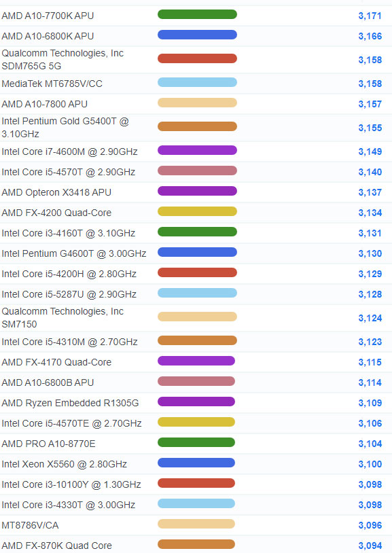The image size is (392, 553).
Task: Select Intel Xeon X5560 @ 2.80GHz
Action: coord(65,465)
